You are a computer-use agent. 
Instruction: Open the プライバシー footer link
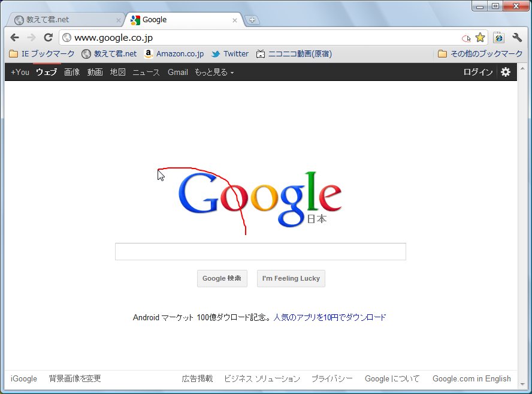(x=332, y=379)
